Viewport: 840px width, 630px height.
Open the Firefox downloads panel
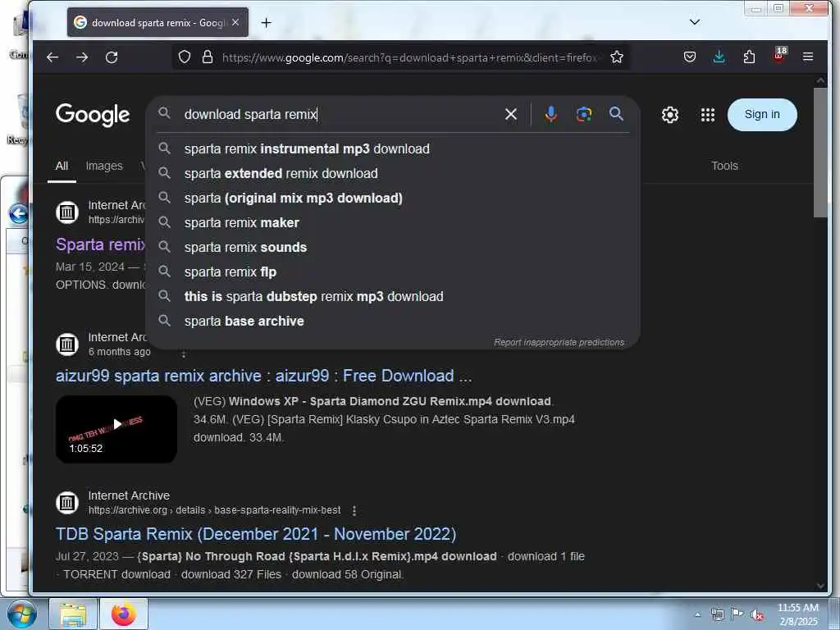719,57
